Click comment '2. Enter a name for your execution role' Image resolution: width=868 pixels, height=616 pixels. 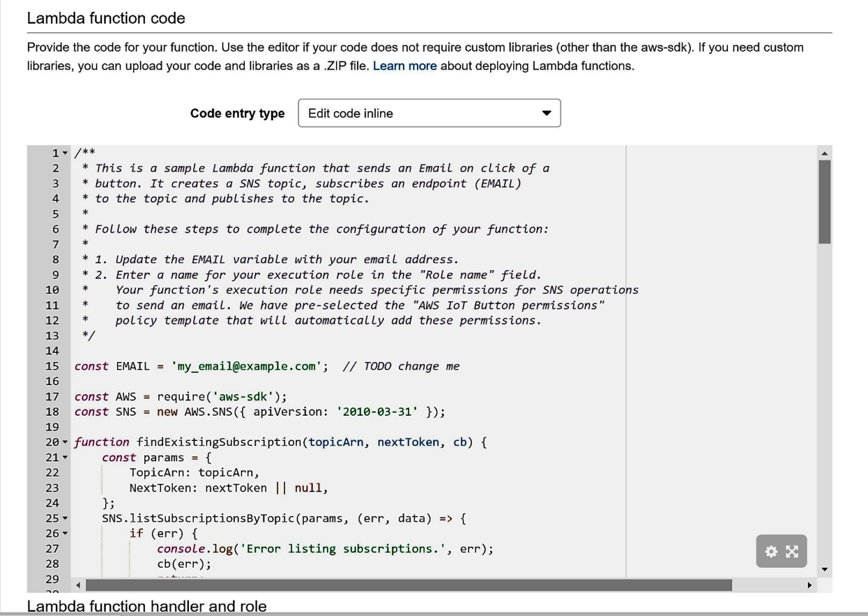pyautogui.click(x=318, y=275)
